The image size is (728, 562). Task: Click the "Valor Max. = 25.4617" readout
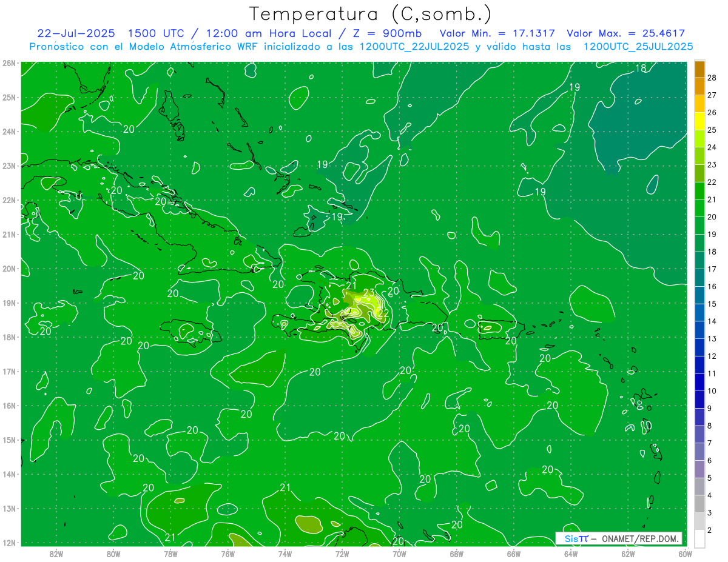tap(625, 33)
